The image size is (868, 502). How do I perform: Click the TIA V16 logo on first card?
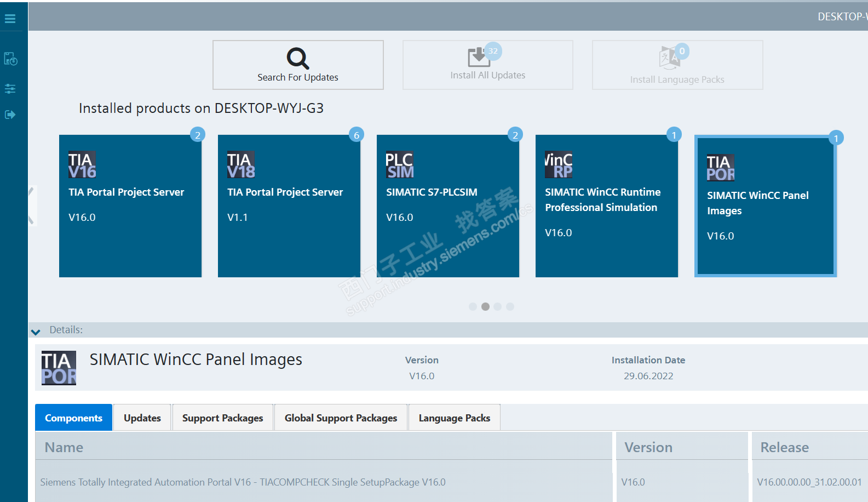tap(82, 165)
